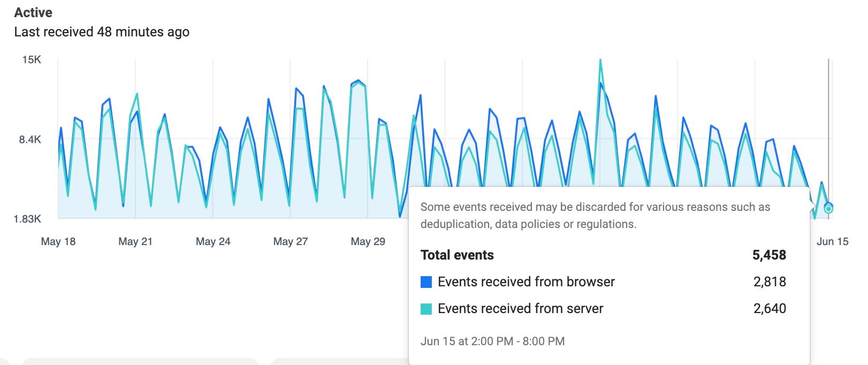Click the May 18 date label
The height and width of the screenshot is (365, 868).
[x=58, y=241]
